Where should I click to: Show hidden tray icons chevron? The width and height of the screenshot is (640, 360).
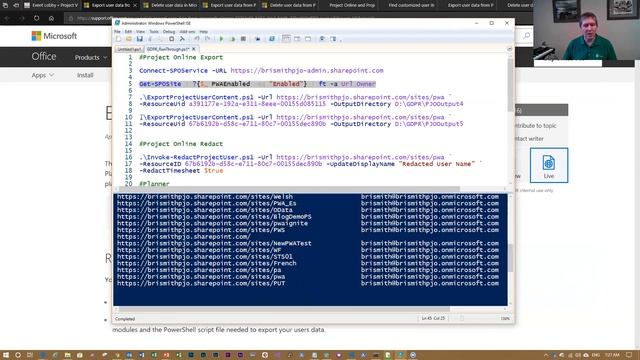click(546, 355)
